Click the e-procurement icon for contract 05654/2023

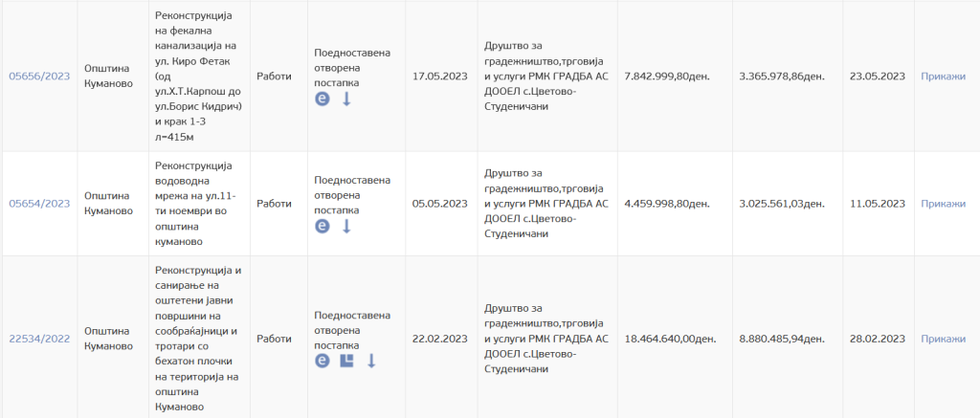pos(323,227)
